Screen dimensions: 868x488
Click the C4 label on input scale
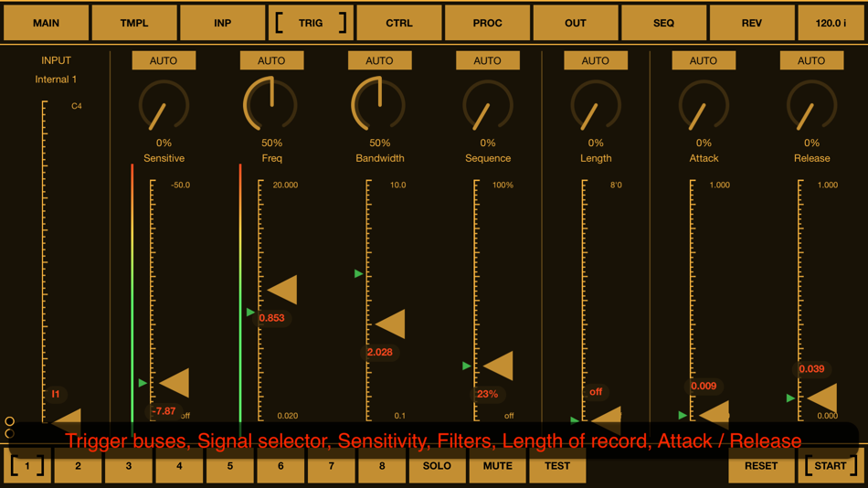coord(77,106)
